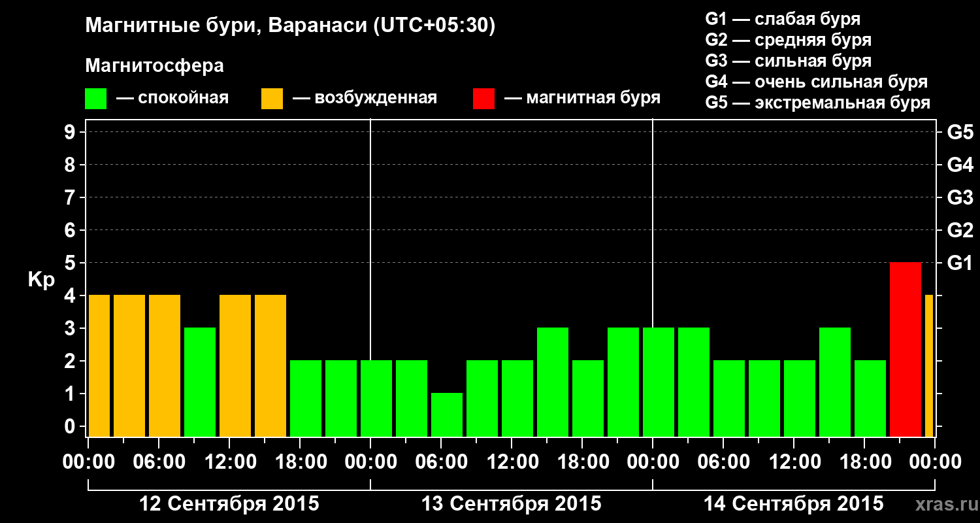Viewport: 980px width, 523px height.
Task: Click 'G1 — слабая буря' legend line
Action: (x=783, y=19)
